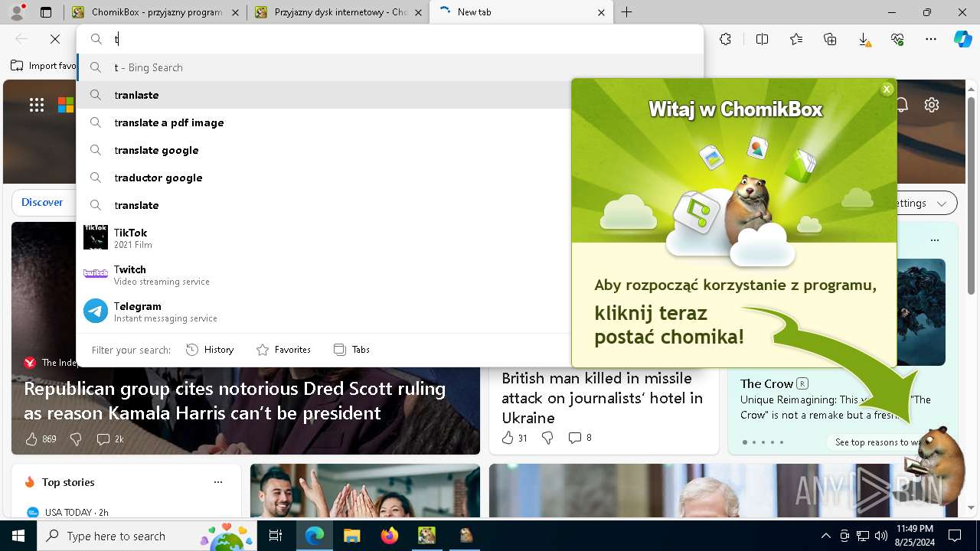Toggle Split screen icon
980x551 pixels.
pyautogui.click(x=762, y=39)
